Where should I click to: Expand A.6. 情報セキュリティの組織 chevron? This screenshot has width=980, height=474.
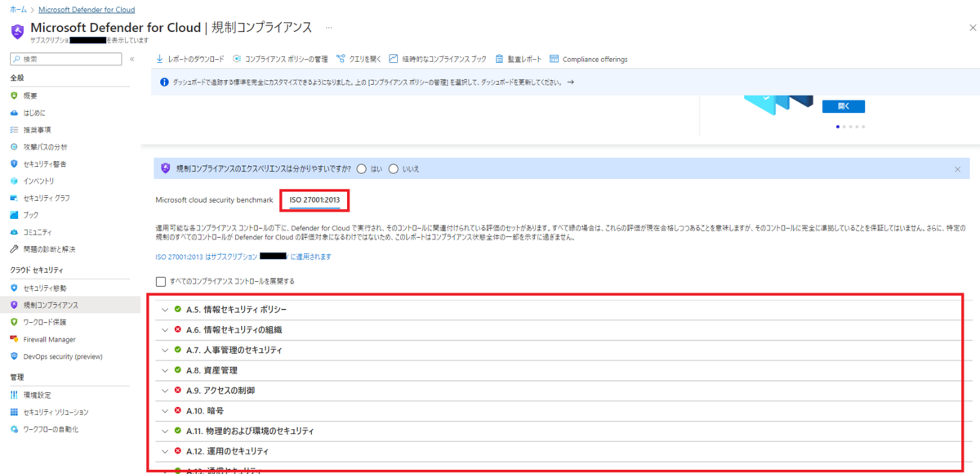[x=165, y=329]
